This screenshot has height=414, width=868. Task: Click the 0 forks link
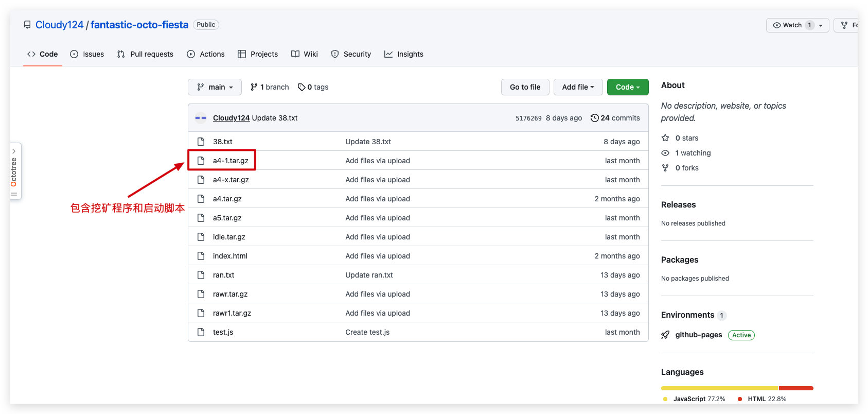coord(680,168)
